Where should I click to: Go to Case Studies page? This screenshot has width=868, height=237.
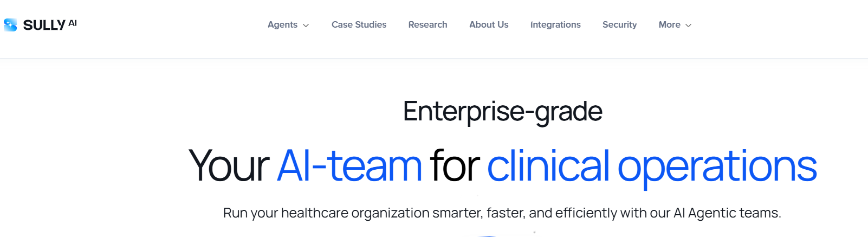pos(359,25)
